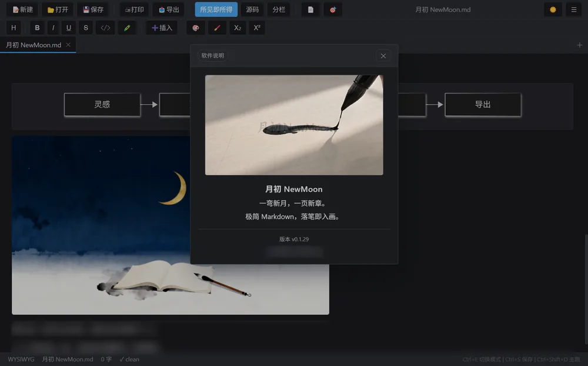Close the 软件说明 dialog
The width and height of the screenshot is (588, 366).
(383, 56)
